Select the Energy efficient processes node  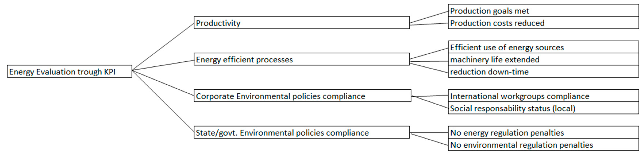pyautogui.click(x=302, y=59)
